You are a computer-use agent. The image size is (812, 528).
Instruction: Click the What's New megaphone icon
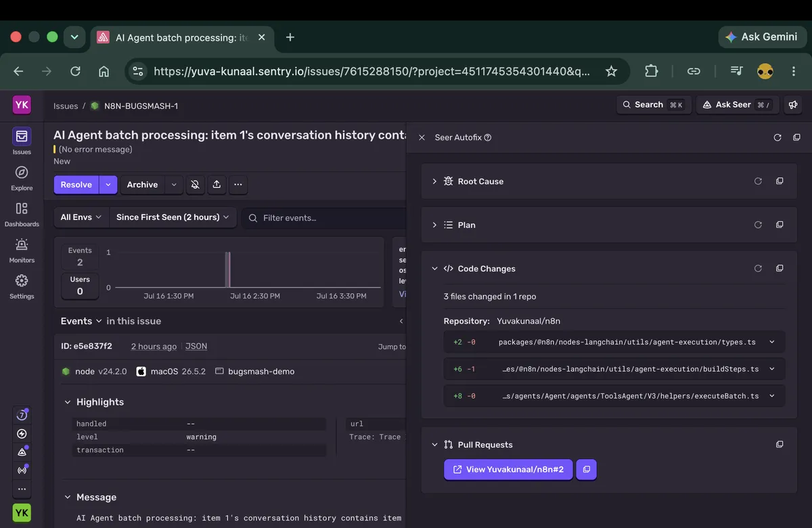point(792,105)
